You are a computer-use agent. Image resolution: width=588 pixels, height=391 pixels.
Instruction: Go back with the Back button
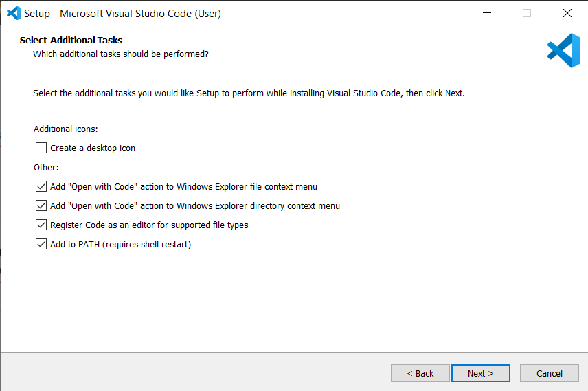[x=420, y=373]
